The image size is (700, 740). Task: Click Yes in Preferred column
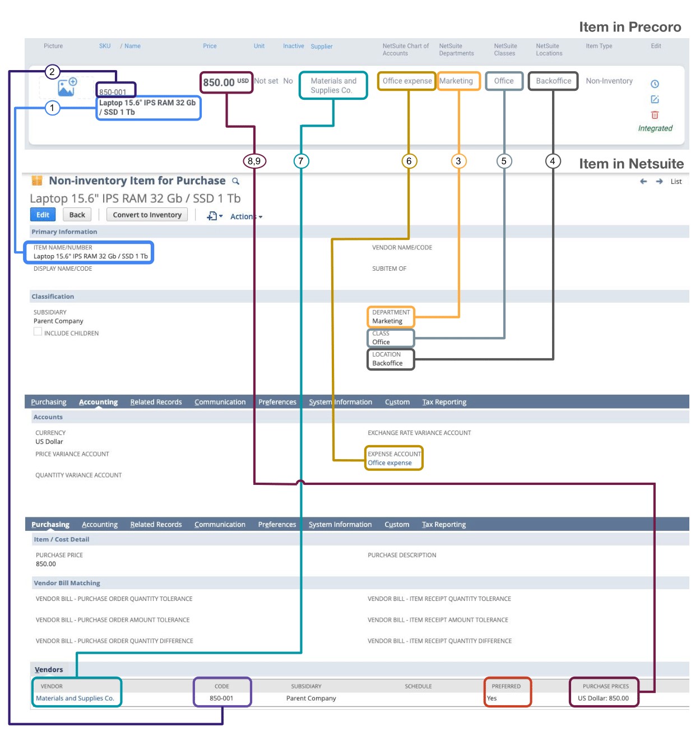click(492, 699)
